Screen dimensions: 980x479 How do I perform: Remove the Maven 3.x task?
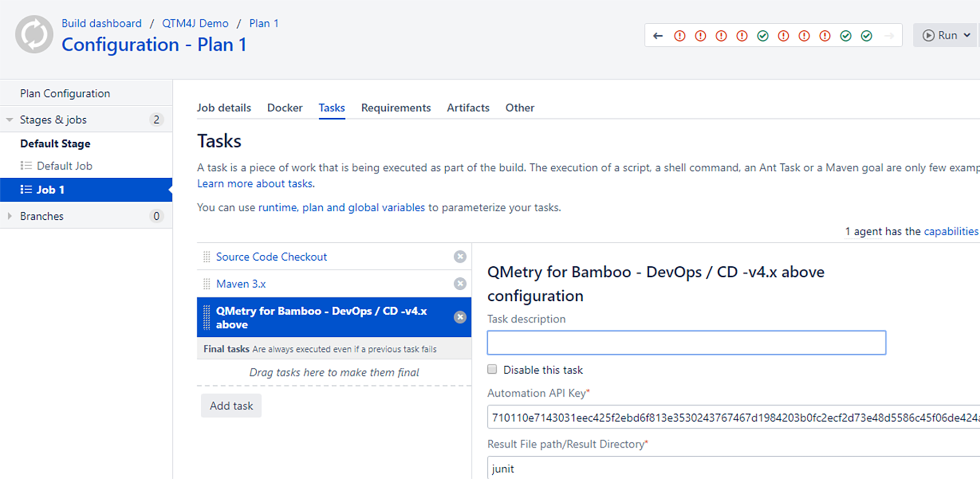(x=460, y=284)
